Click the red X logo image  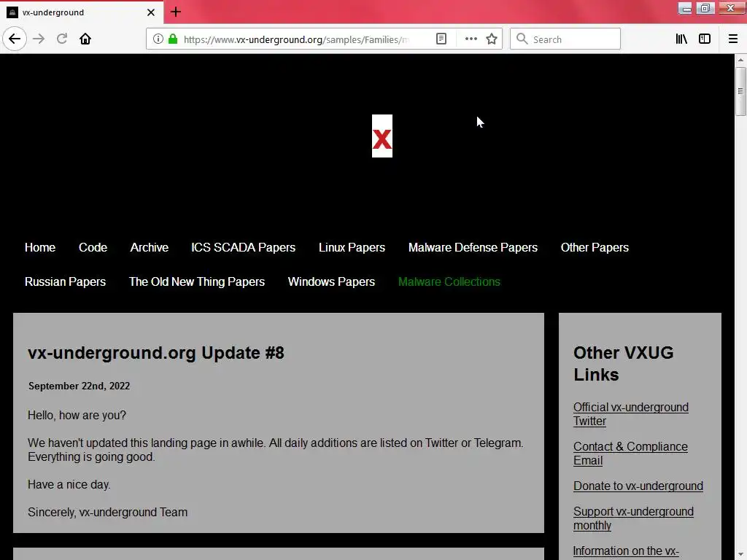(x=382, y=136)
